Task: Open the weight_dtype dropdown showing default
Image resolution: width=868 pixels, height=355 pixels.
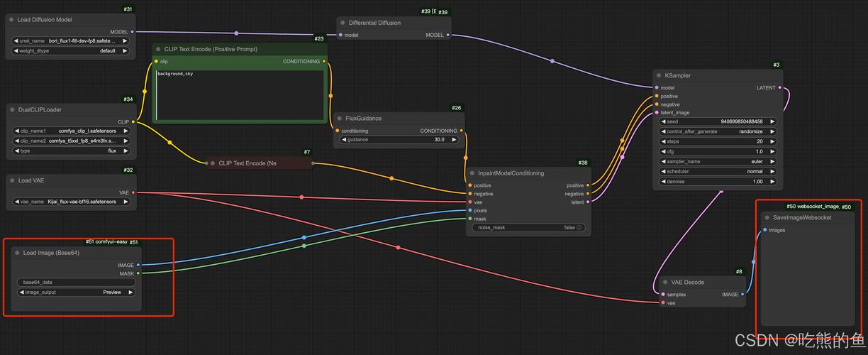Action: pyautogui.click(x=71, y=51)
